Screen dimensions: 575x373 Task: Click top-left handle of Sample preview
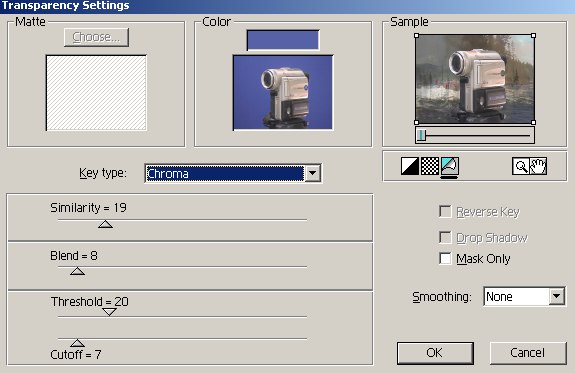point(416,36)
